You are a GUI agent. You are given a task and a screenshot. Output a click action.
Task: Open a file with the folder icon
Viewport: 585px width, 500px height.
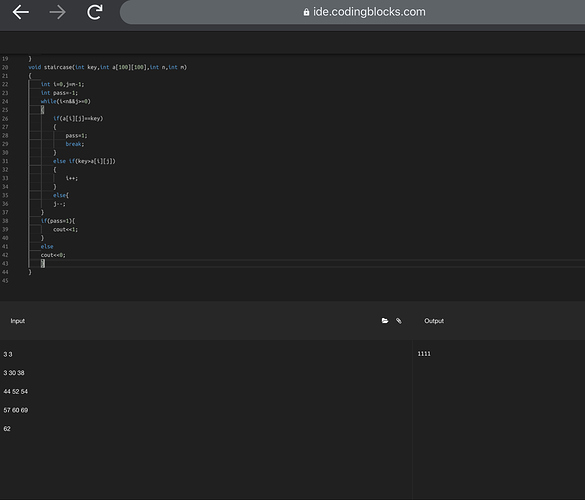pyautogui.click(x=385, y=321)
